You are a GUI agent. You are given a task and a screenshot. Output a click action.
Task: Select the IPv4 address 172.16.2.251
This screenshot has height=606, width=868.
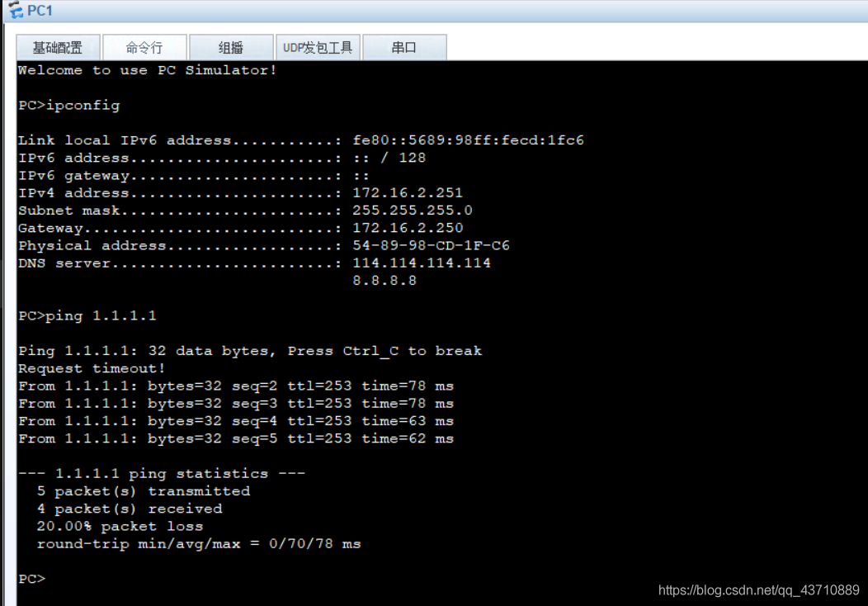tap(408, 192)
